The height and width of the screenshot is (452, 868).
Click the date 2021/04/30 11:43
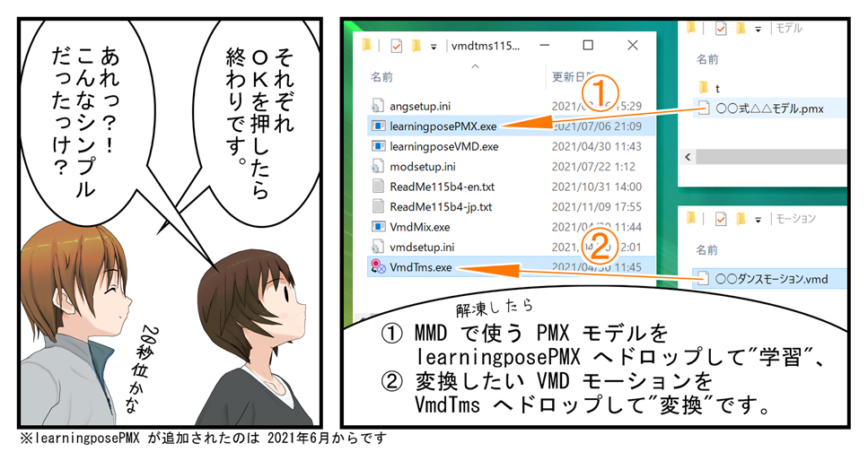click(596, 146)
